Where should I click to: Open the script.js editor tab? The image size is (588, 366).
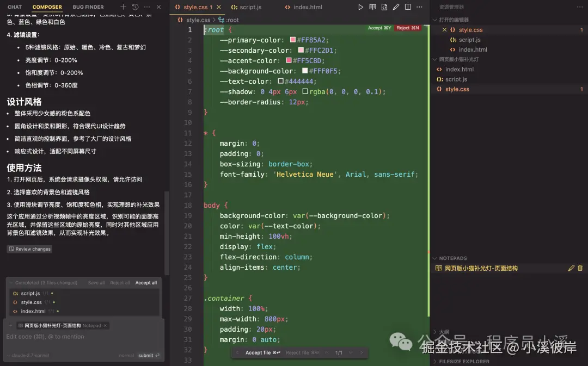tap(246, 7)
